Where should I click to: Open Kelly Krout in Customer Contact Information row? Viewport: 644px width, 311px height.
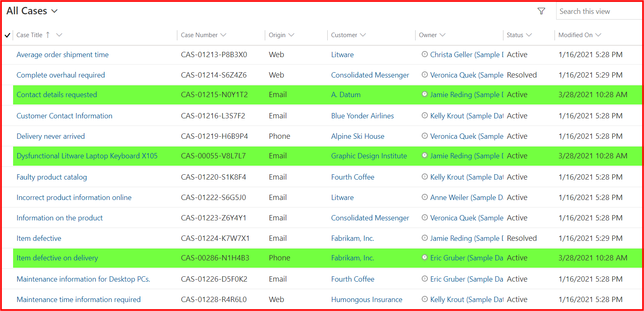click(x=467, y=116)
